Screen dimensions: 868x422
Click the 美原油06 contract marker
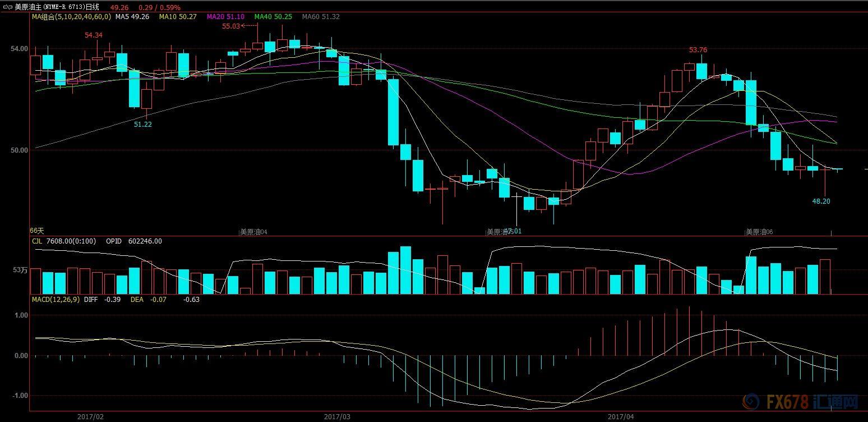pos(759,232)
